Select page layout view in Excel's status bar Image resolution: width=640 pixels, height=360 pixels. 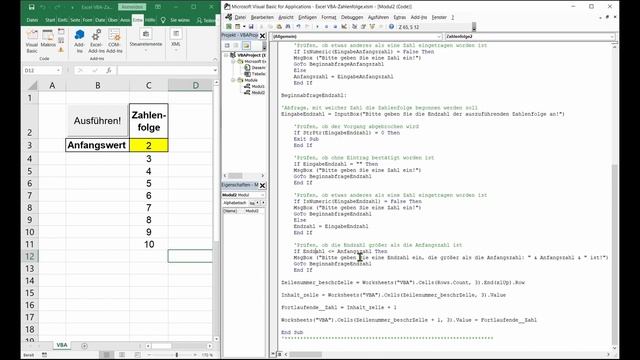click(122, 355)
